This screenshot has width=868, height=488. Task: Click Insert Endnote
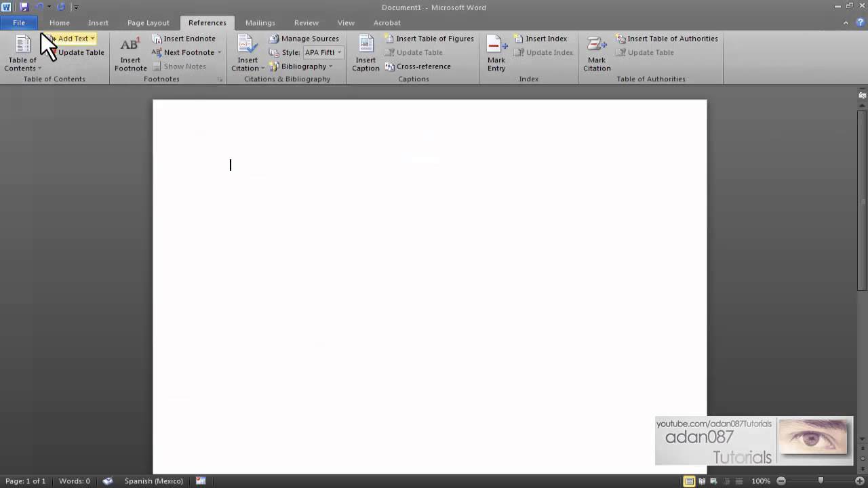pos(184,39)
